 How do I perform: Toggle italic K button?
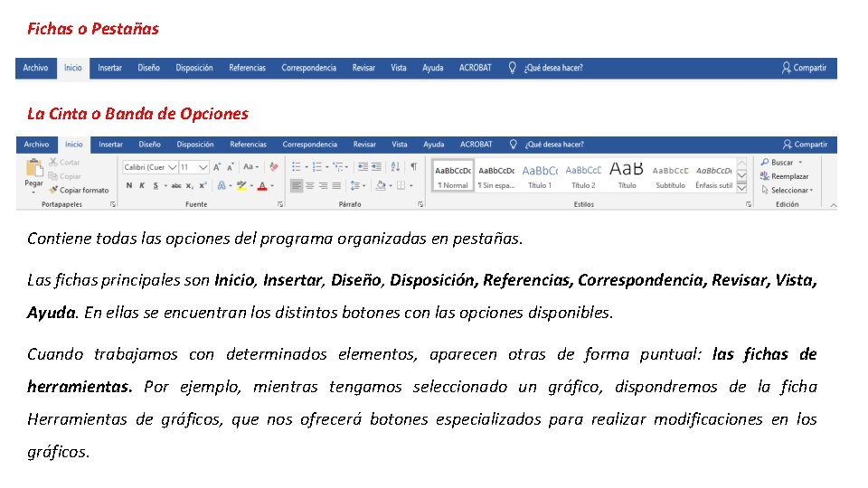click(x=142, y=185)
